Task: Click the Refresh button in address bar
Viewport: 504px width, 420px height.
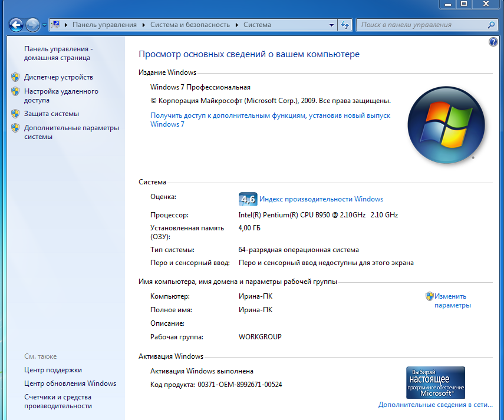Action: click(x=345, y=25)
